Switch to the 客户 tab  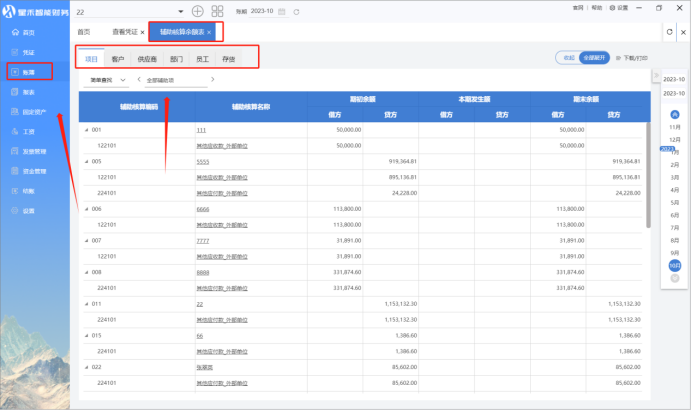coord(119,60)
